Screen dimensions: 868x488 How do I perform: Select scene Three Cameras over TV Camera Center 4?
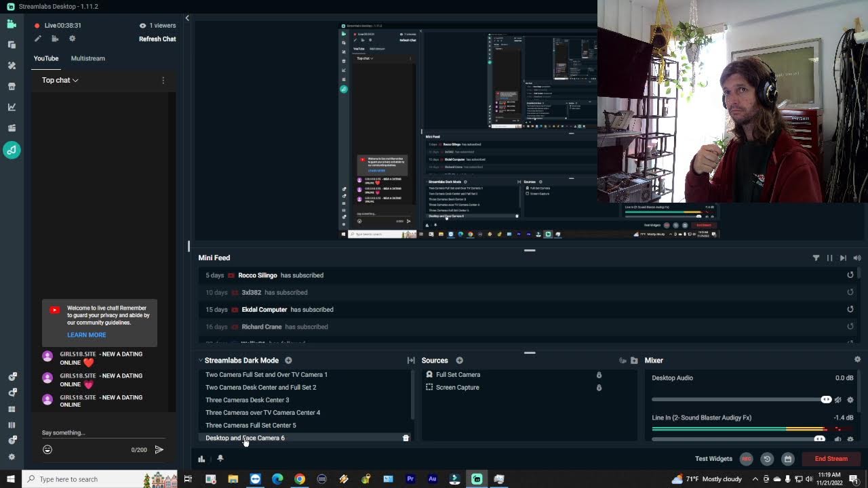click(263, 413)
